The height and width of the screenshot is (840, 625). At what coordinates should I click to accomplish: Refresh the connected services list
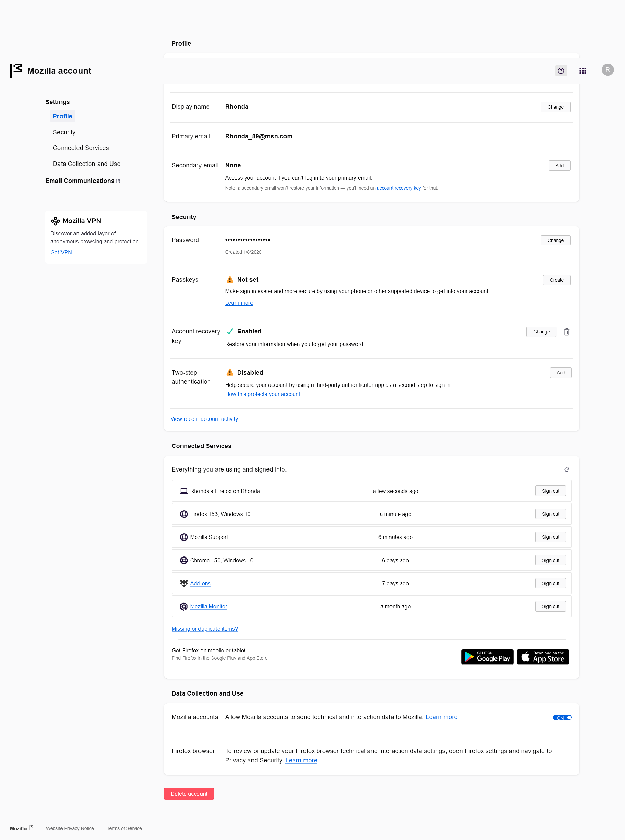pyautogui.click(x=566, y=469)
